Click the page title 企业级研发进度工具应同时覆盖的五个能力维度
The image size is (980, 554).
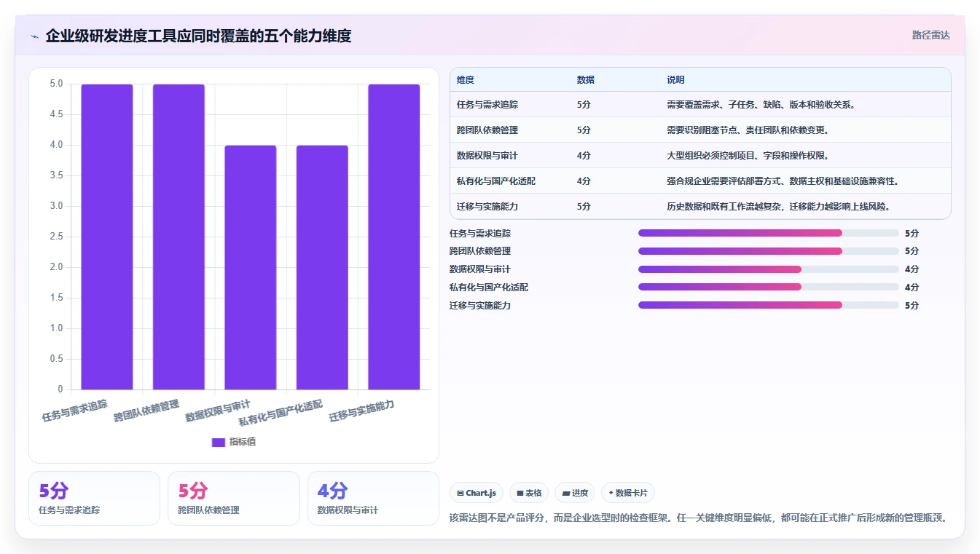click(x=198, y=36)
